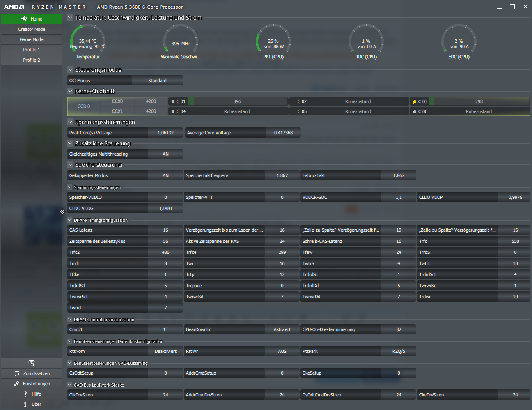Collapse the CAD Bus Laufwerk Stärke subsection
The height and width of the screenshot is (410, 532).
[x=70, y=385]
